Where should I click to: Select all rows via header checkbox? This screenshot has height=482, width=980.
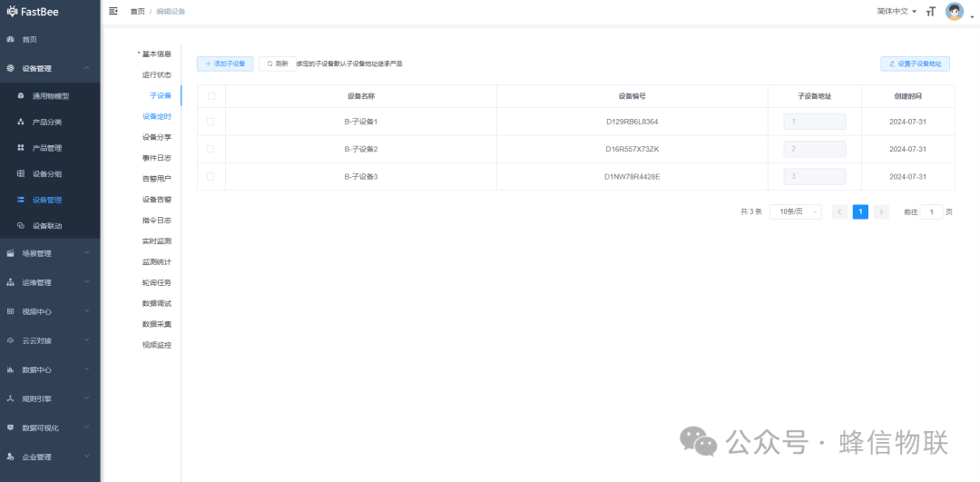[x=211, y=96]
